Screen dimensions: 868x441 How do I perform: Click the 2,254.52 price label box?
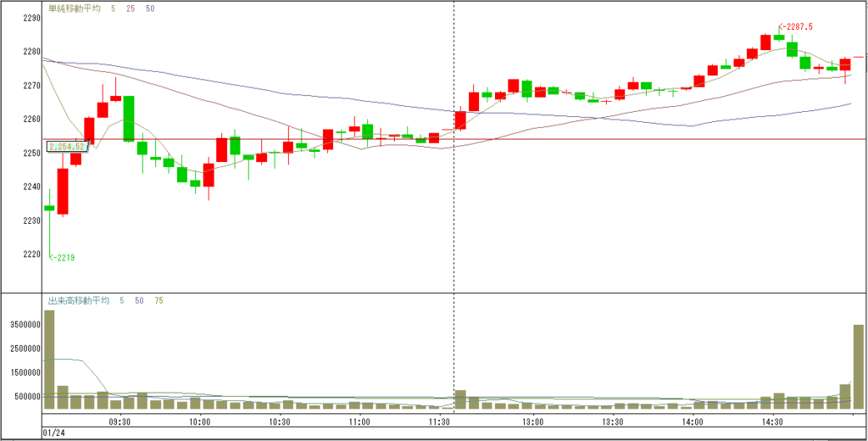pyautogui.click(x=66, y=147)
